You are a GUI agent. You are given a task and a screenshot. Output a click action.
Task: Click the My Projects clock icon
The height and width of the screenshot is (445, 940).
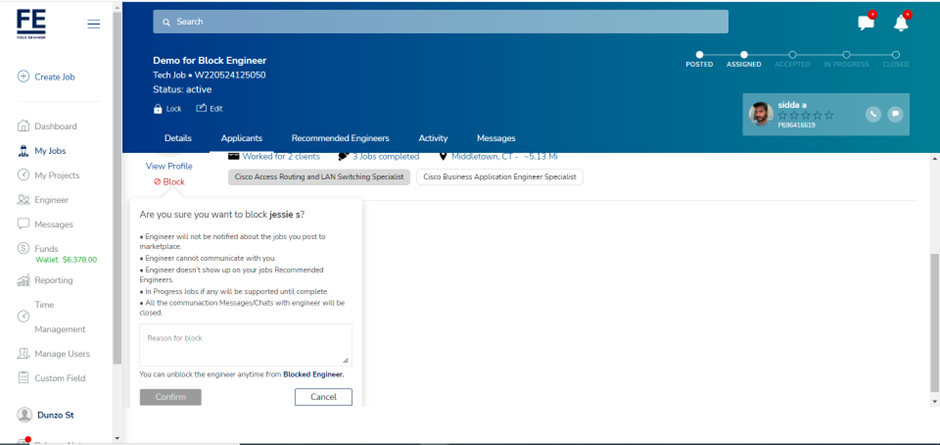(23, 175)
